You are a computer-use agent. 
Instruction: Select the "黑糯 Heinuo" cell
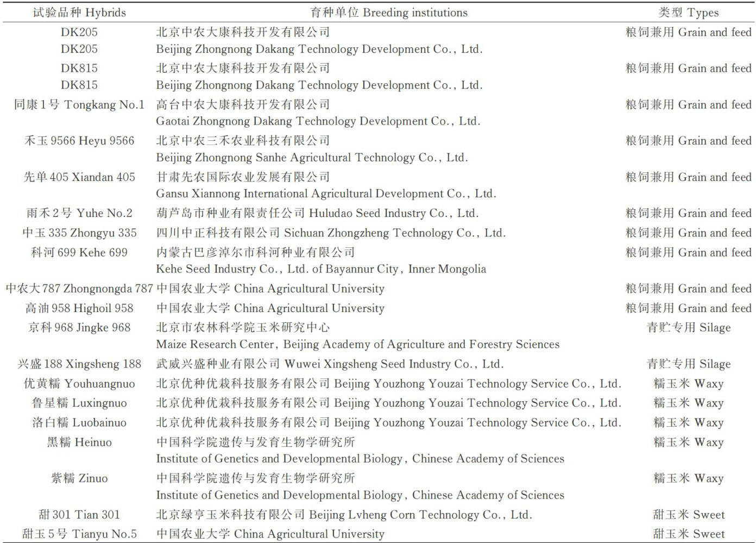click(x=79, y=442)
